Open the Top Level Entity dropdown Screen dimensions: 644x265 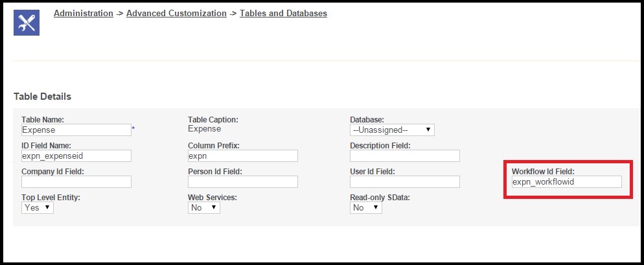pos(38,208)
